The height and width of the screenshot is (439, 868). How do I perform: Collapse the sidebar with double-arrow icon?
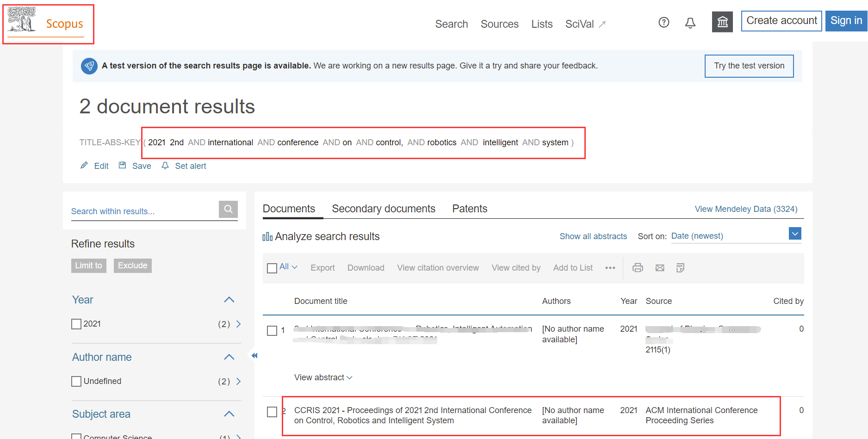pyautogui.click(x=254, y=355)
